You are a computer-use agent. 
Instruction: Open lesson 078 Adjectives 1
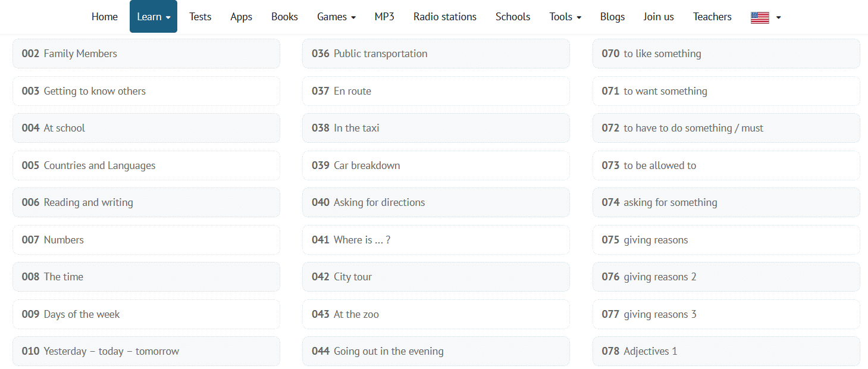726,351
